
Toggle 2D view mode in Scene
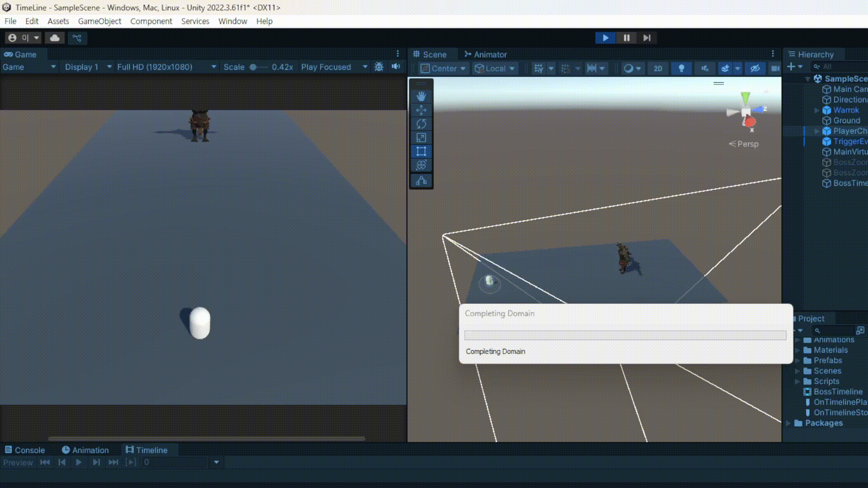(658, 68)
